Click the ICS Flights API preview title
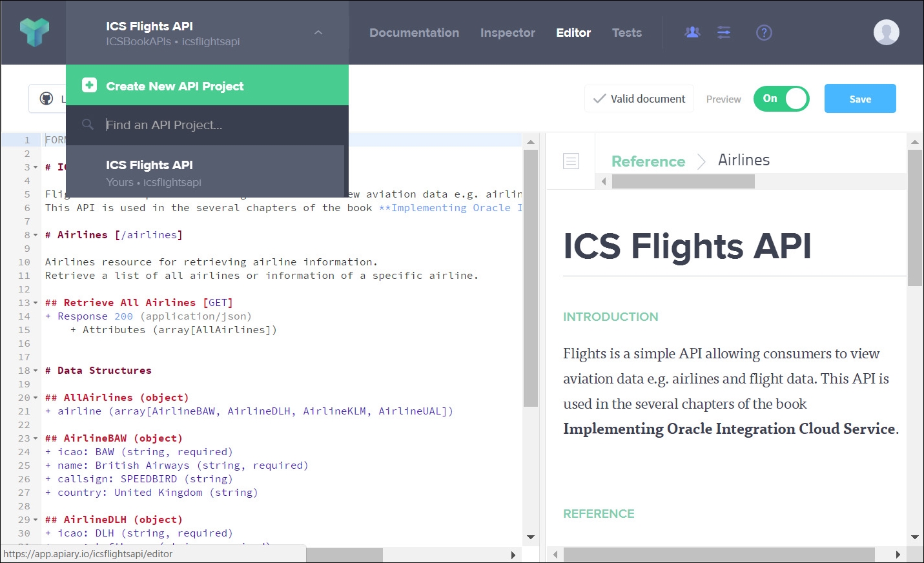The height and width of the screenshot is (563, 924). pyautogui.click(x=687, y=246)
